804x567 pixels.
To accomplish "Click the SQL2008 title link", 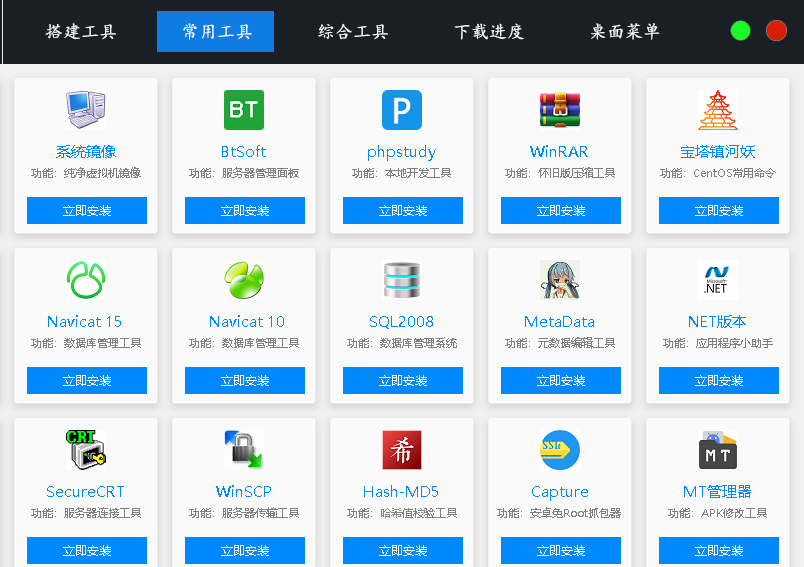I will click(401, 322).
